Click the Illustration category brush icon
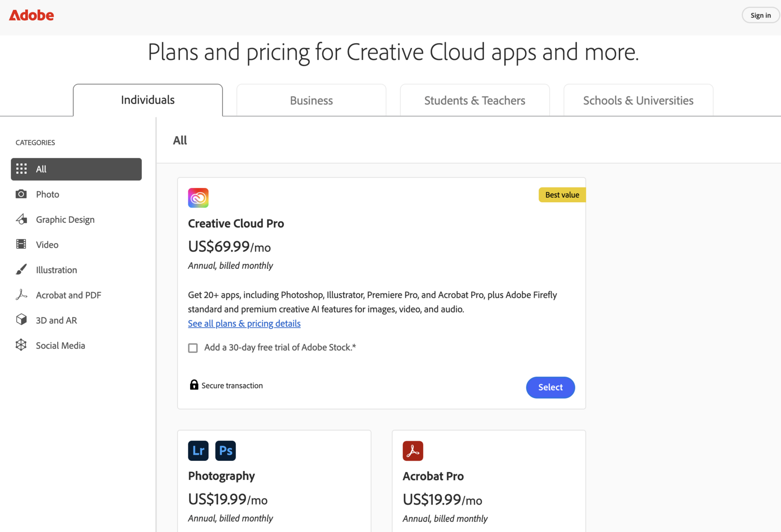 21,270
